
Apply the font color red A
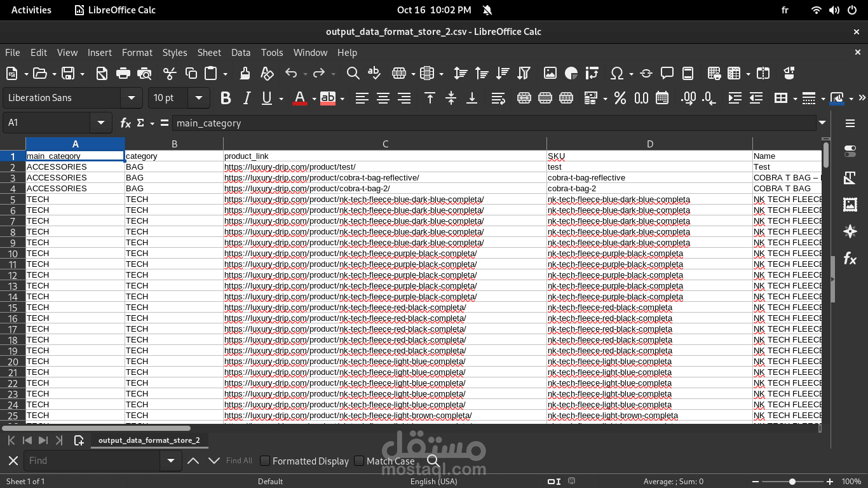coord(300,98)
